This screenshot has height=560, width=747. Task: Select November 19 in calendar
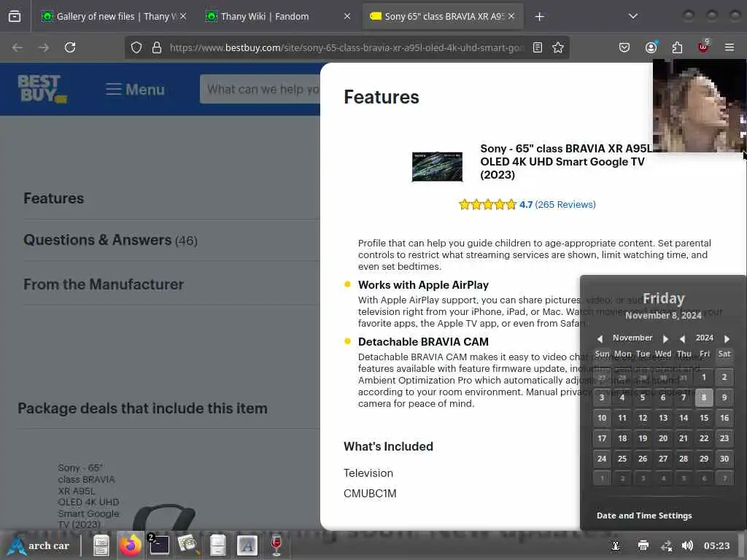click(x=643, y=438)
